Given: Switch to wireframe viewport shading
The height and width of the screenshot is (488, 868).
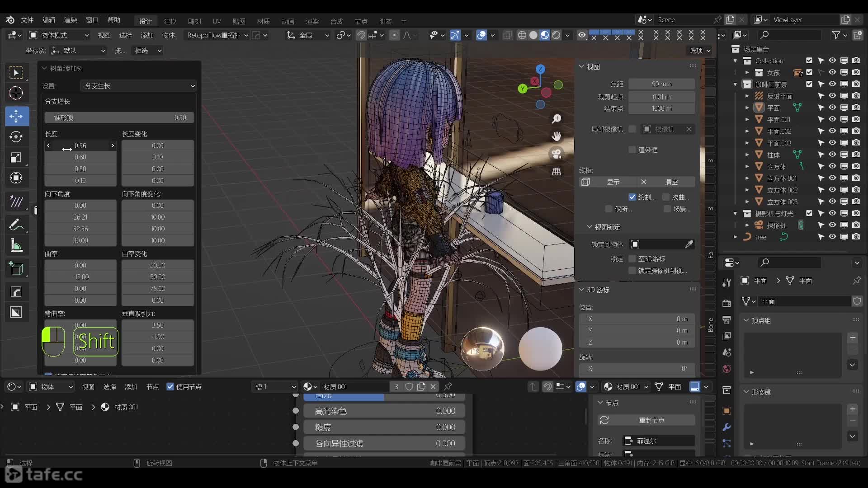Looking at the screenshot, I should (x=522, y=35).
